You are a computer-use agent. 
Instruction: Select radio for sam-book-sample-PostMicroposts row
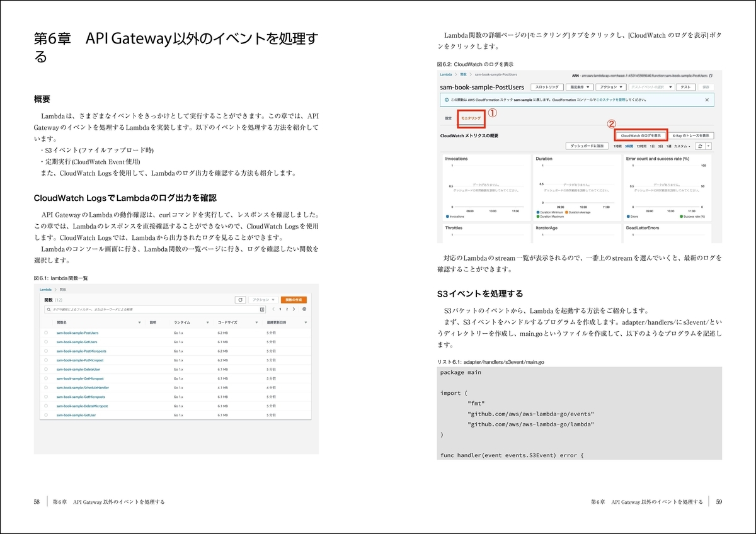click(46, 351)
